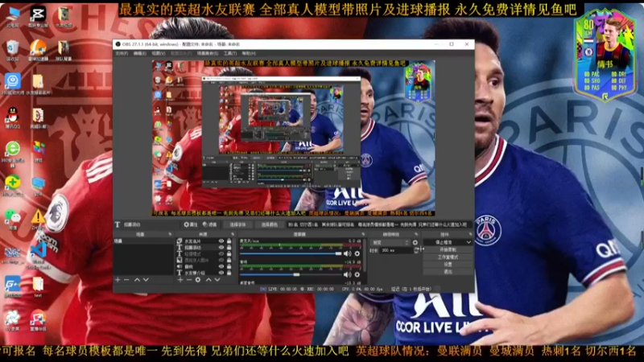
Task: Toggle eye of fourth image source row
Action: (221, 260)
